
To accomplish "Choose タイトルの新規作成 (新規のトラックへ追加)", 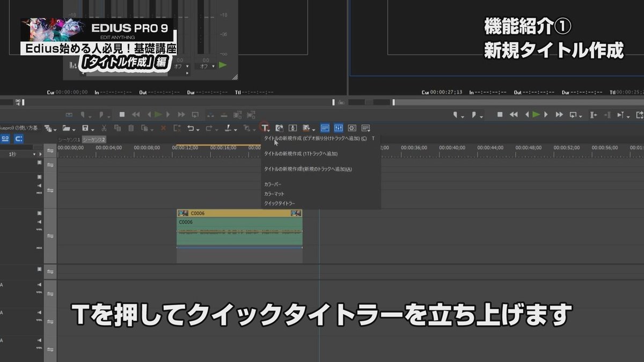I will pos(308,169).
